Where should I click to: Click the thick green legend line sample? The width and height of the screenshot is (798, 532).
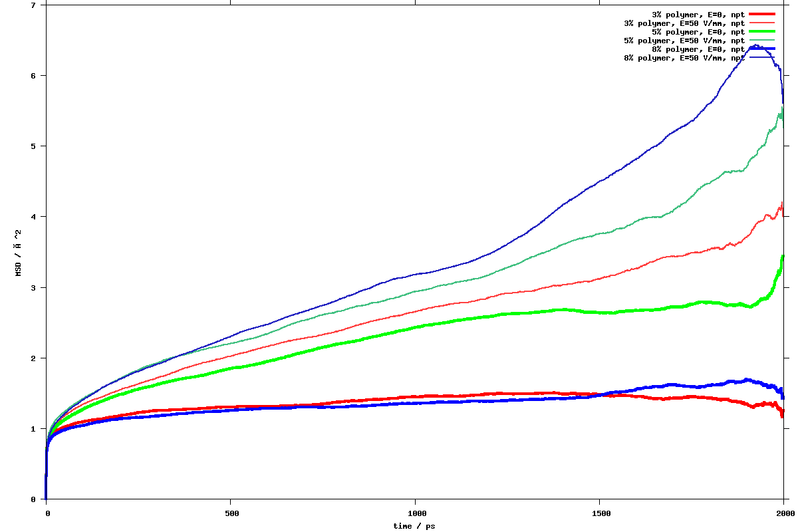(x=762, y=31)
